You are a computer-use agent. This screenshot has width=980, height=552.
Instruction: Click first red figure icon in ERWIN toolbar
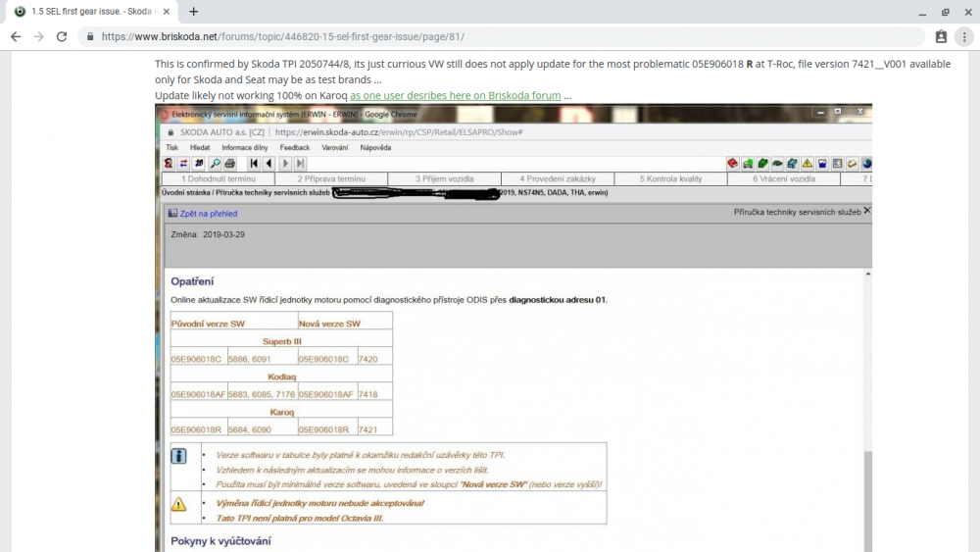tap(169, 163)
